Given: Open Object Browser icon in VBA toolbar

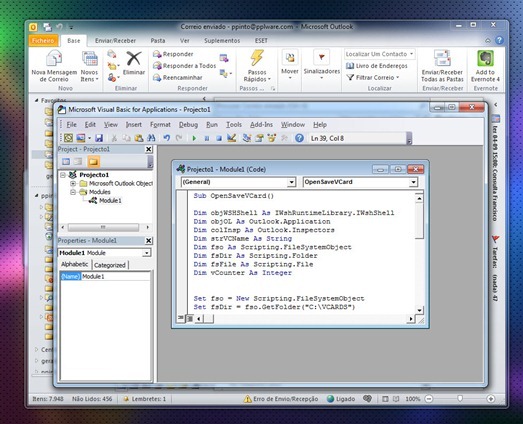Looking at the screenshot, I should click(x=272, y=138).
